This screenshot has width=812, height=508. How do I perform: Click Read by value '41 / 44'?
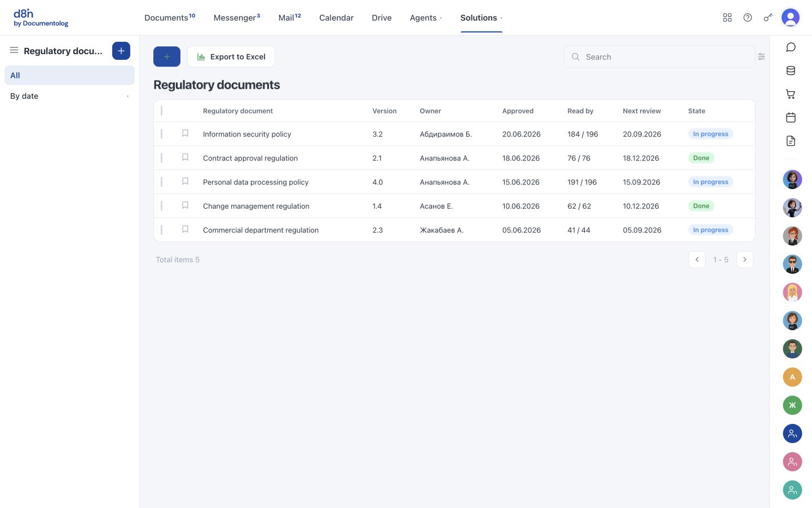579,230
